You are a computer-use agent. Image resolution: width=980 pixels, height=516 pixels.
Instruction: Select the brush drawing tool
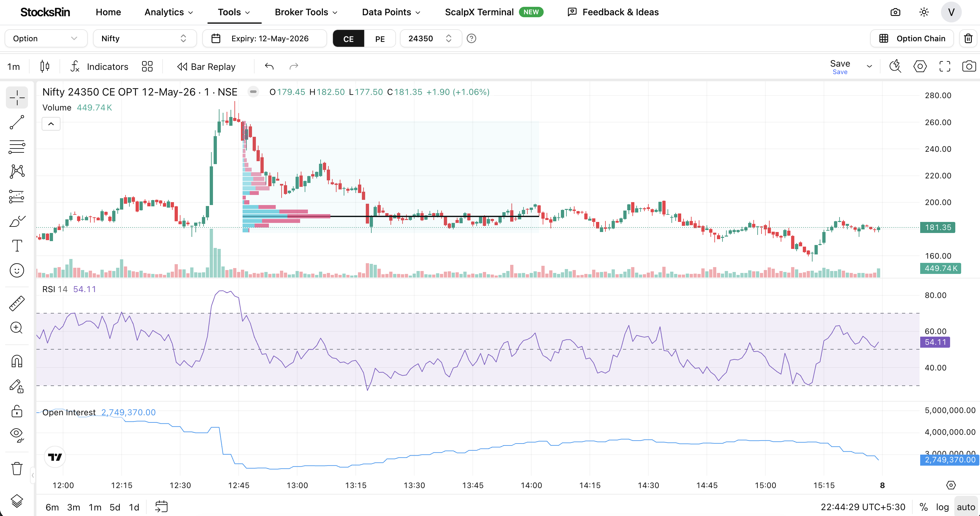17,221
